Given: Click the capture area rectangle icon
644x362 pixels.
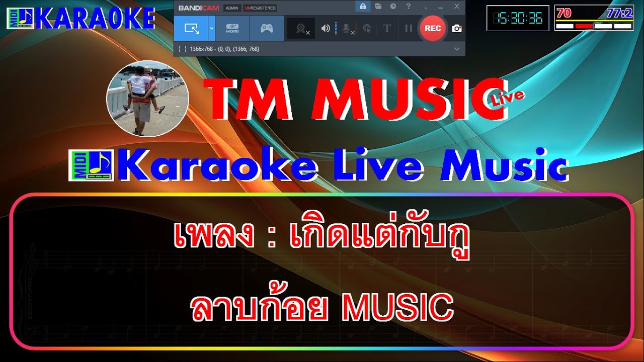Looking at the screenshot, I should point(183,49).
